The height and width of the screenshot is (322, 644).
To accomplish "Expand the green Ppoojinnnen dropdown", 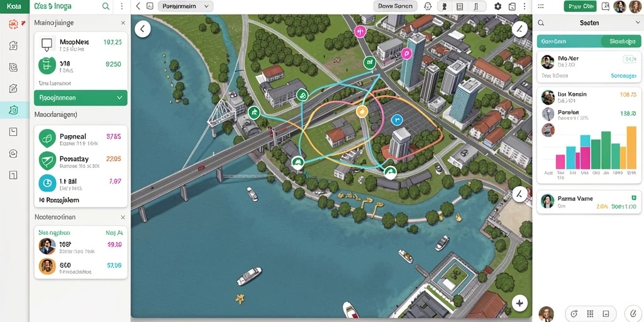I will (80, 97).
